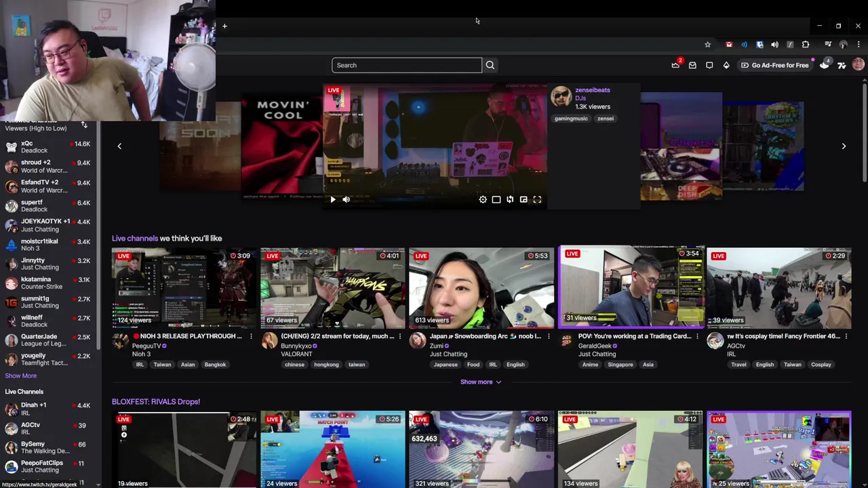Open Zumi snowboarding stream thumbnail

coord(481,288)
